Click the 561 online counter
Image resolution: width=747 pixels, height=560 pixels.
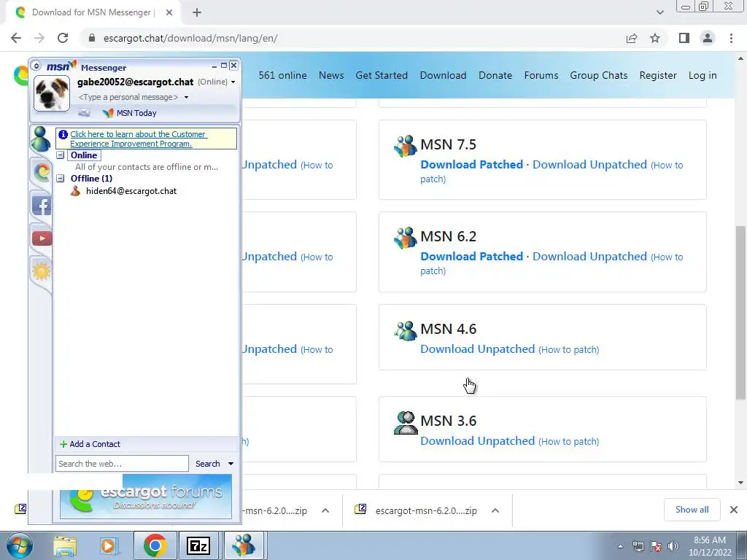282,75
